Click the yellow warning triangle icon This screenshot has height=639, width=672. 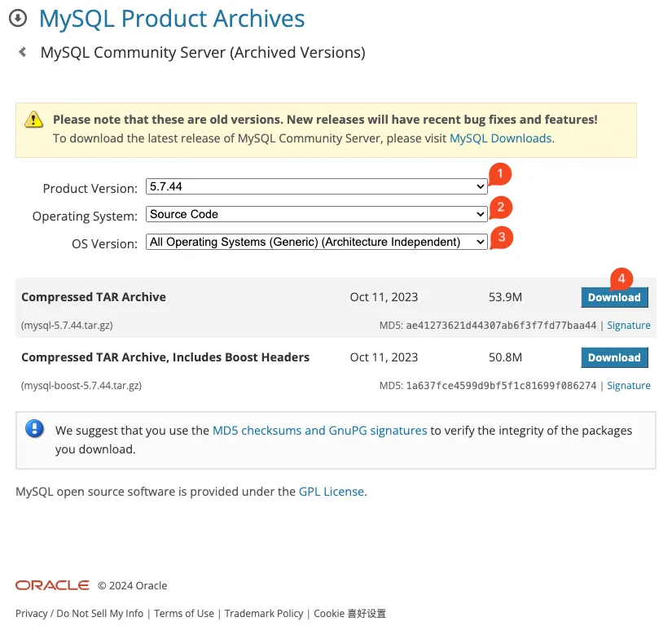click(x=34, y=120)
